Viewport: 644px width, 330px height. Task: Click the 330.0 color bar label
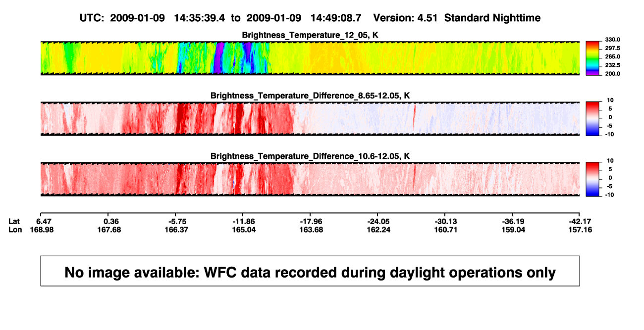click(612, 40)
